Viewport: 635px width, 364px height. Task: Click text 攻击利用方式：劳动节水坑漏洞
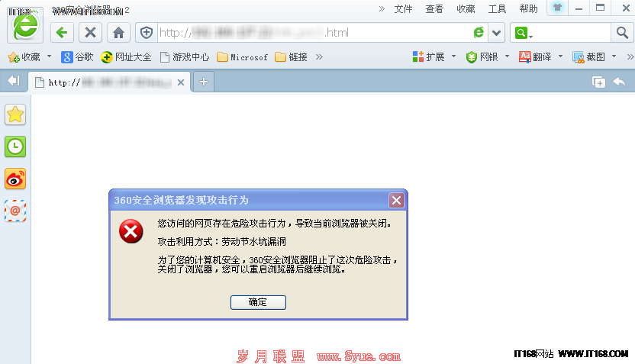click(x=222, y=242)
